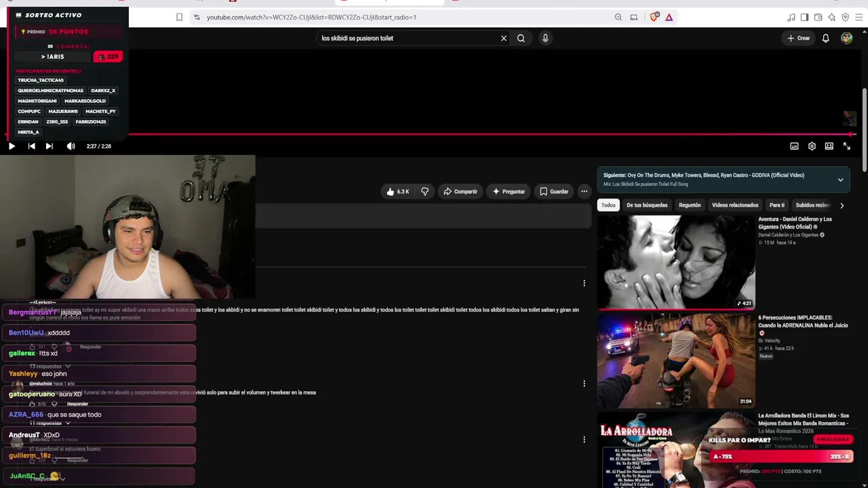The height and width of the screenshot is (488, 868).
Task: Open the Aventura video thumbnail
Action: 676,262
